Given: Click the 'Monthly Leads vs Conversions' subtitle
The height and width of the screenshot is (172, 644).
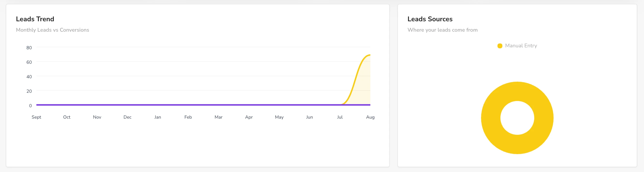Looking at the screenshot, I should coord(52,30).
